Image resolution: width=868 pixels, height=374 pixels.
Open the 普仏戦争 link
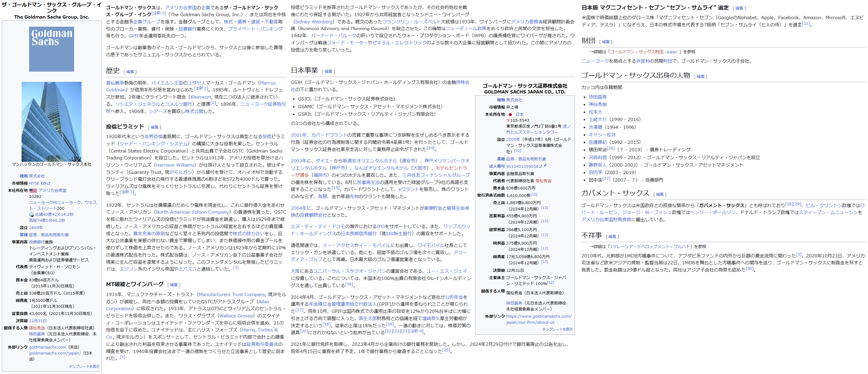click(x=115, y=83)
